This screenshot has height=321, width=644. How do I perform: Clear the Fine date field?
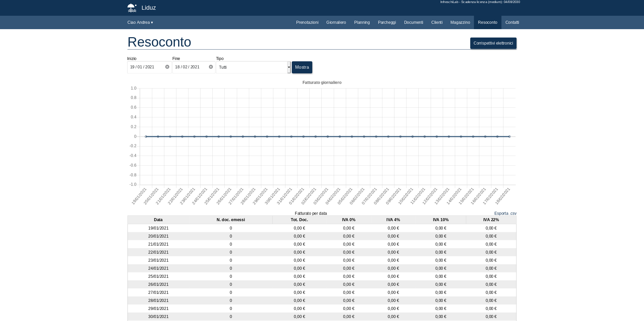[211, 67]
